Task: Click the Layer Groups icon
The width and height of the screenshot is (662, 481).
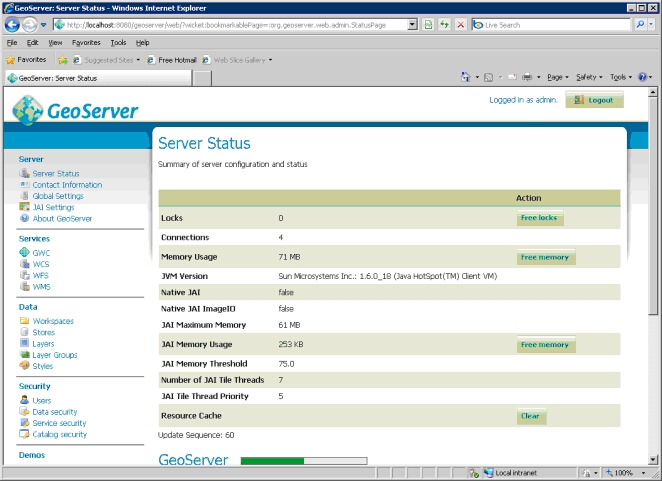Action: 24,355
